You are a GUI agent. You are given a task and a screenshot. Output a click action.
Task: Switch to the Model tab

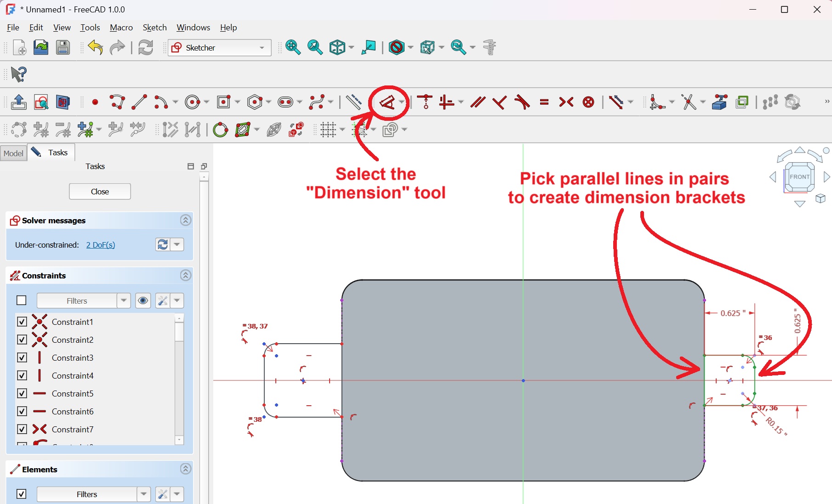click(13, 153)
